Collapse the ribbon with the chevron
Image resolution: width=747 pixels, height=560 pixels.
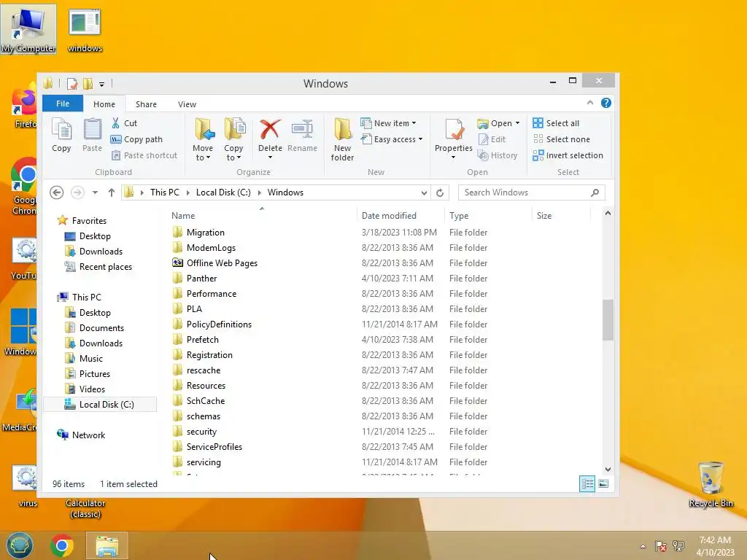coord(589,103)
